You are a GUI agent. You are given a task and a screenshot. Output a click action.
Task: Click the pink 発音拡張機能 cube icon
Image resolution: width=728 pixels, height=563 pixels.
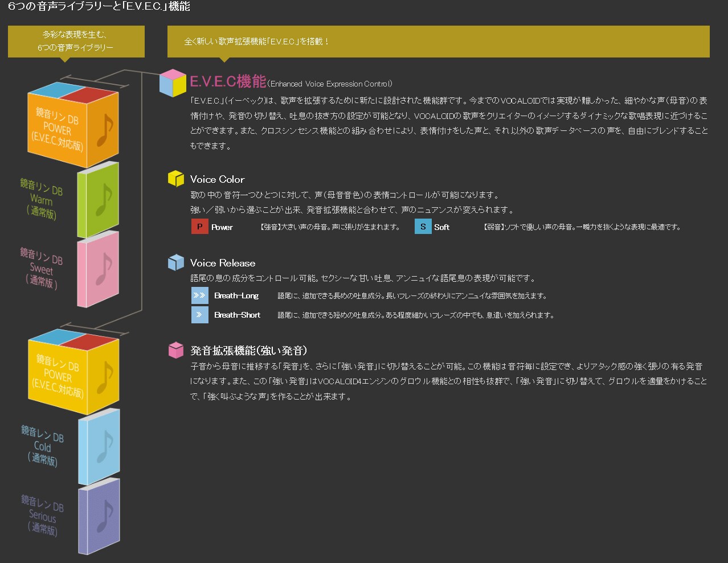click(176, 350)
